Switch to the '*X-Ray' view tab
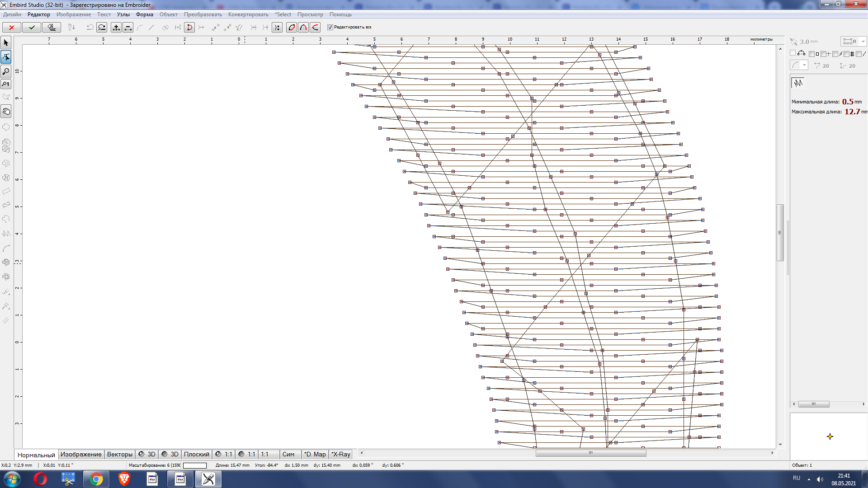The height and width of the screenshot is (488, 868). tap(340, 454)
